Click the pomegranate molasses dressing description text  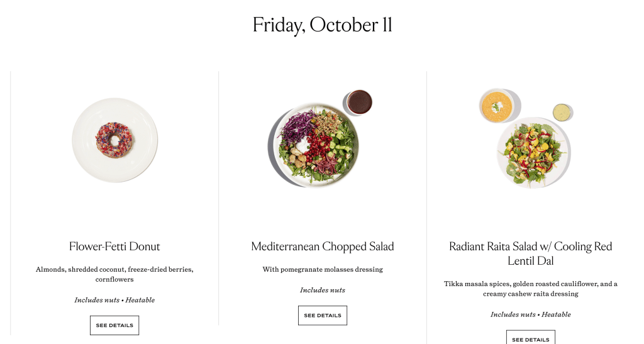click(323, 270)
